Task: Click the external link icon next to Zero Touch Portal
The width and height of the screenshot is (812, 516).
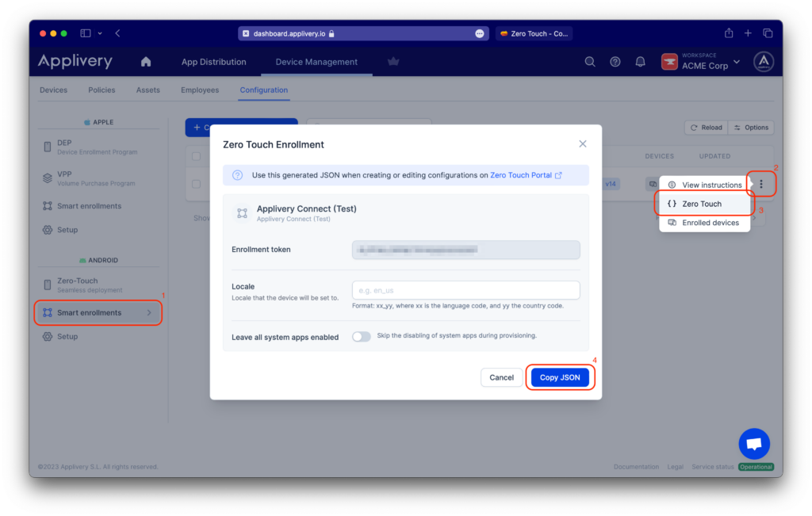Action: coord(558,175)
